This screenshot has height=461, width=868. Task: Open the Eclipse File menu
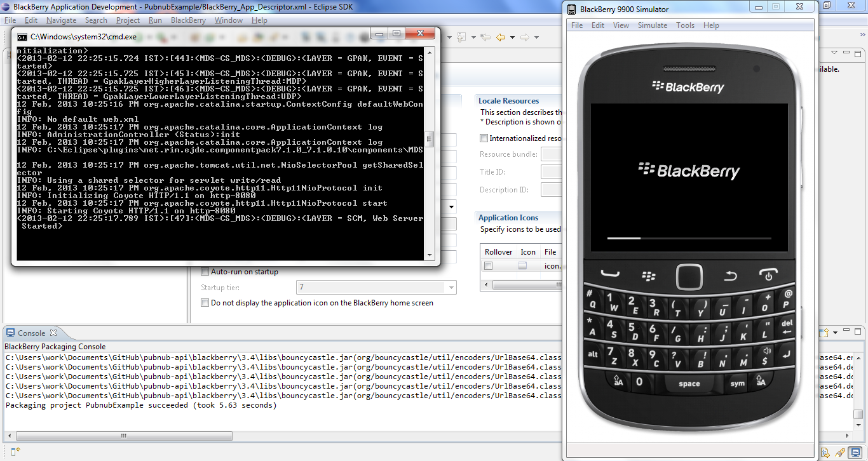click(x=10, y=20)
